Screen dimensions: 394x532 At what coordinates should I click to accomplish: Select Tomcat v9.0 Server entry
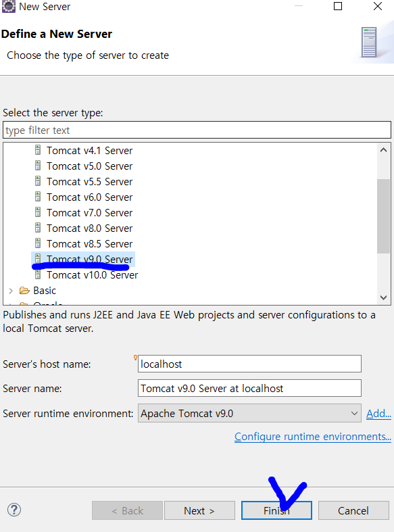[89, 259]
